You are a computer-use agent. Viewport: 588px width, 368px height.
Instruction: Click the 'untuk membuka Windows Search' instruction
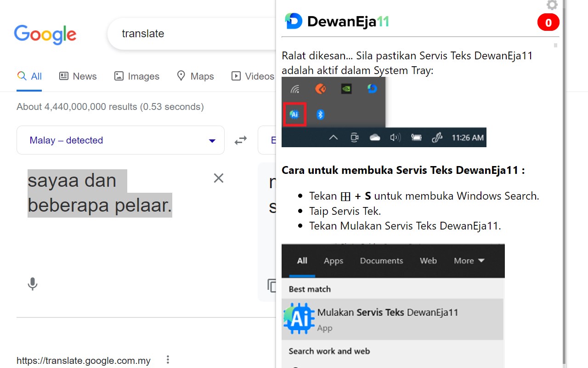pos(457,196)
